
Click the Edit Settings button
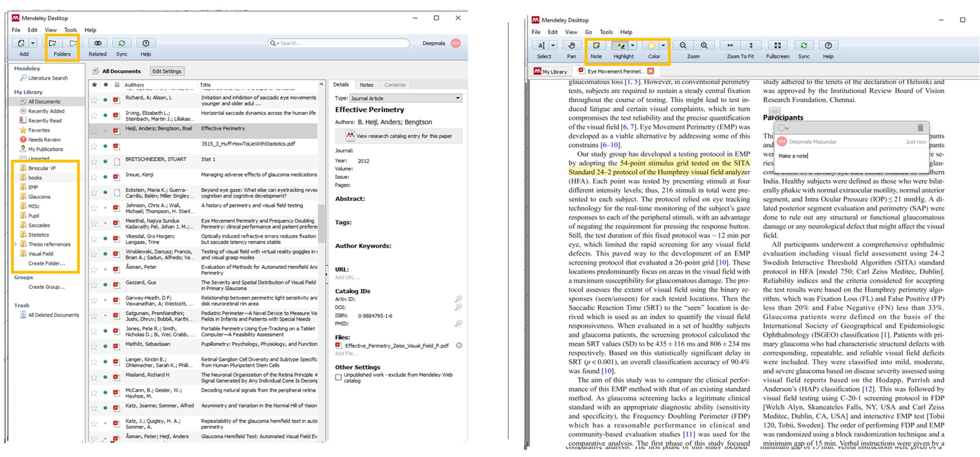(167, 71)
